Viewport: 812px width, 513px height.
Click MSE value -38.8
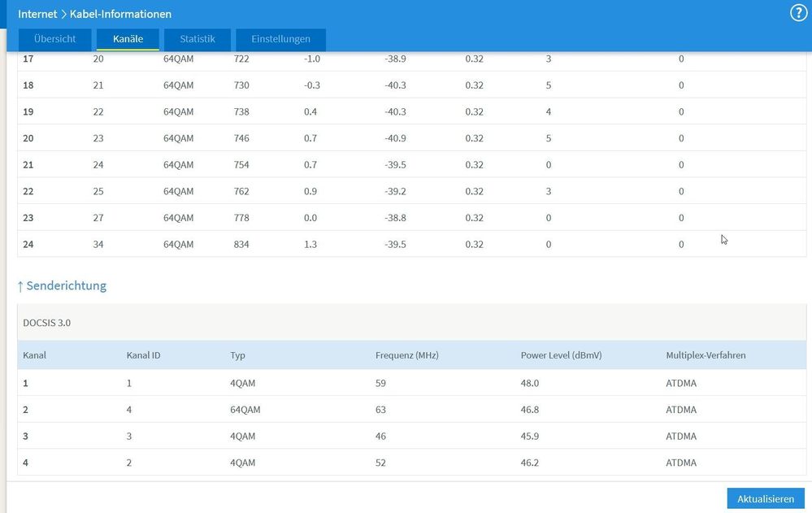(x=395, y=218)
